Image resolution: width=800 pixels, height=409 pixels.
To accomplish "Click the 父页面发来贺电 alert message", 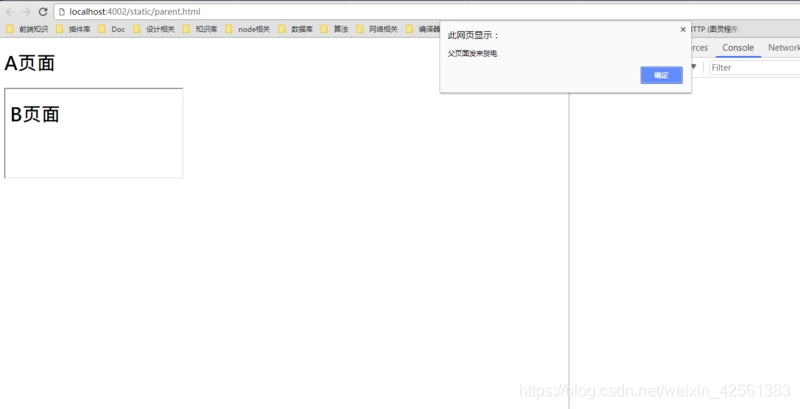I will click(472, 54).
